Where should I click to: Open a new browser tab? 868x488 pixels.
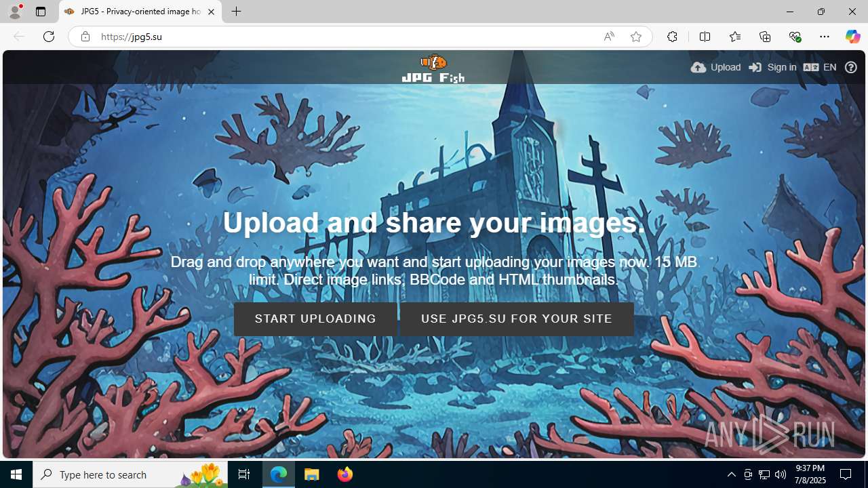tap(236, 12)
